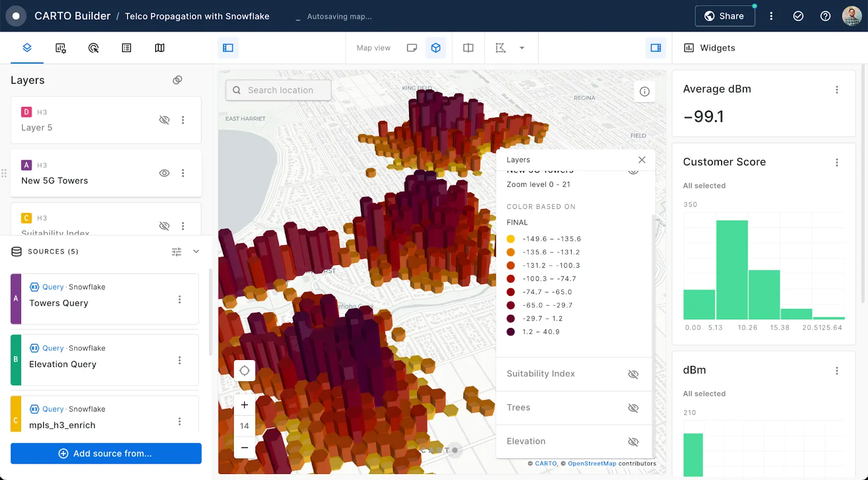Click the yellow -149.6 legend swatch
Screen dimensions: 868x480
click(510, 239)
